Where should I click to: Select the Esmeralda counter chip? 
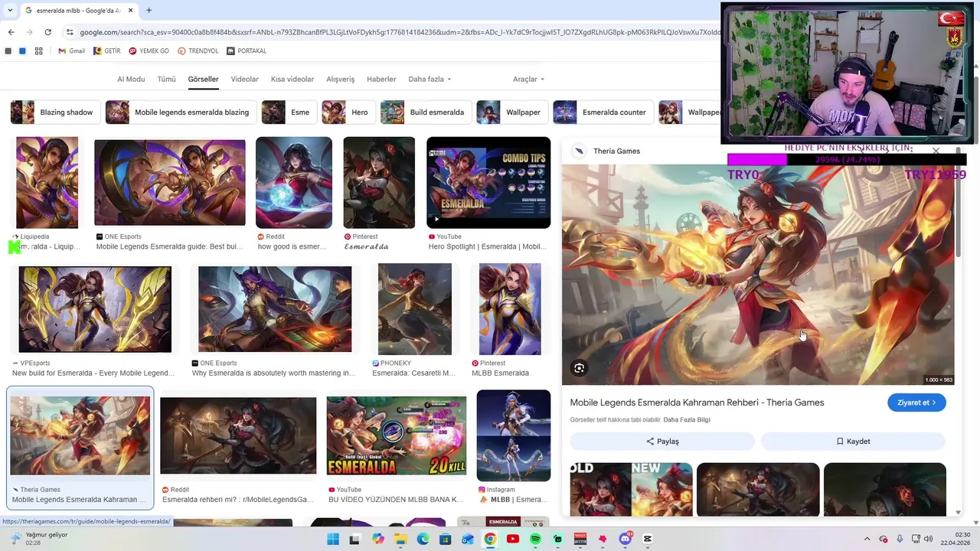pyautogui.click(x=603, y=112)
